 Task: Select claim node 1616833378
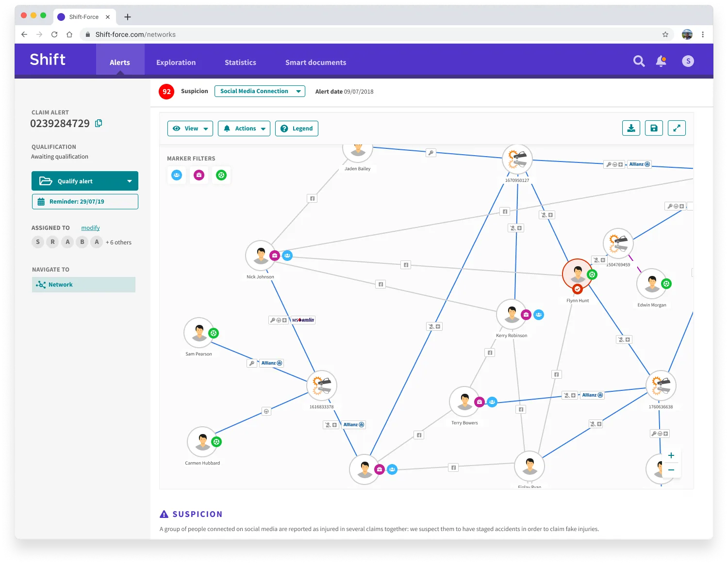[x=322, y=386]
